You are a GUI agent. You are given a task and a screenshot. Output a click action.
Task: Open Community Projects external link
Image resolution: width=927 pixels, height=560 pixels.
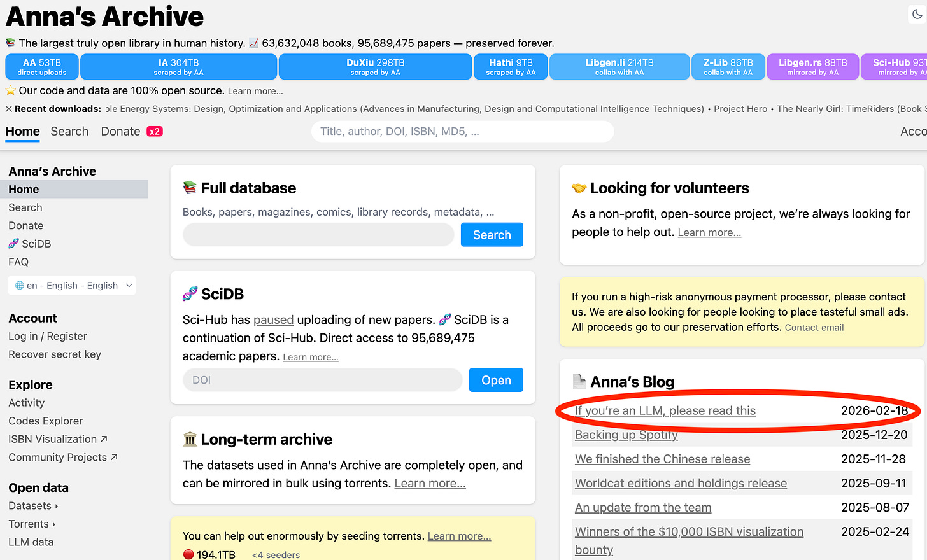coord(63,457)
